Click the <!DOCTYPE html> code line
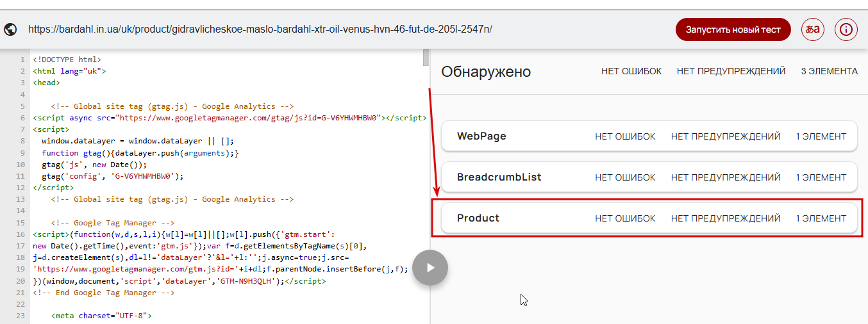The width and height of the screenshot is (868, 324). [67, 60]
